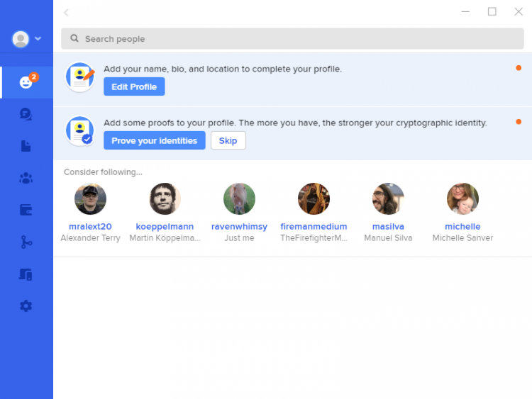532x399 pixels.
Task: Open the Git icon in sidebar
Action: pos(26,242)
